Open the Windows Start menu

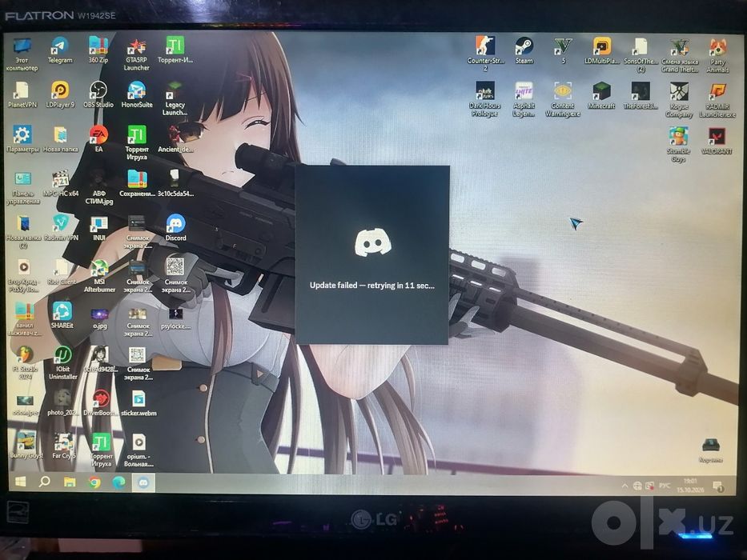(x=21, y=482)
